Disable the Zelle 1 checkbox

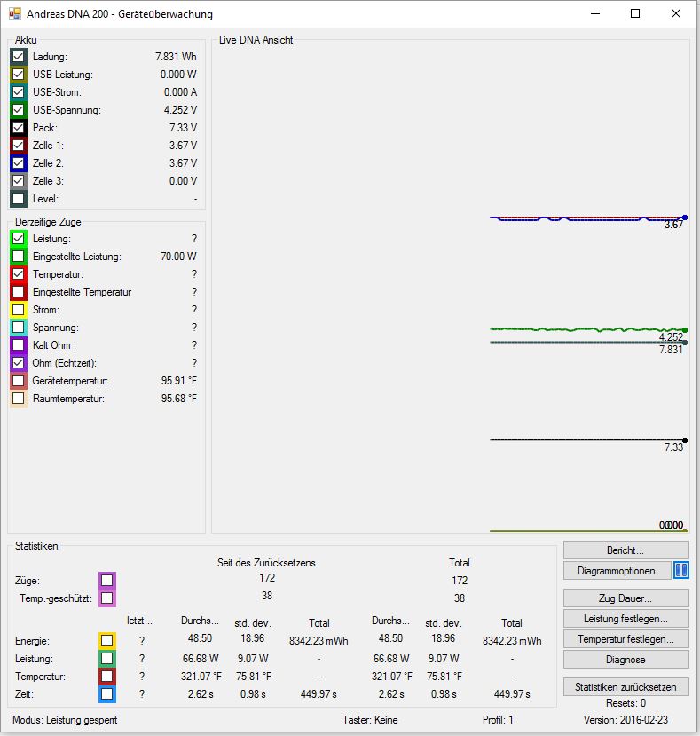(19, 146)
